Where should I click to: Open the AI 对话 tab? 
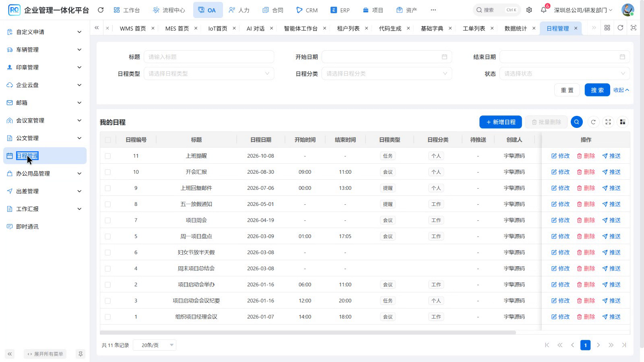(x=256, y=28)
